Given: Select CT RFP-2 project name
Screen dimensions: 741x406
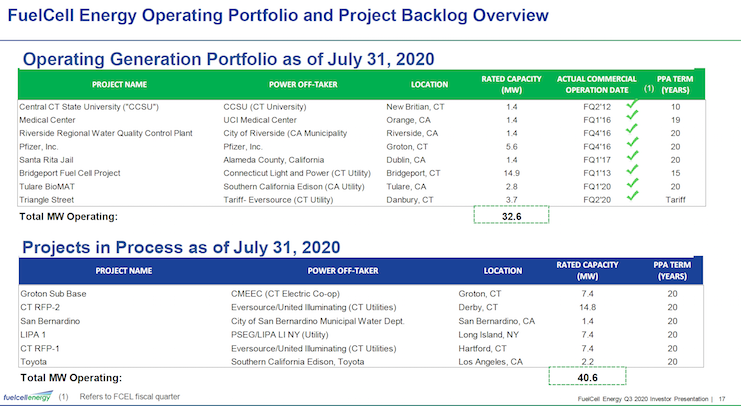Looking at the screenshot, I should (40, 307).
